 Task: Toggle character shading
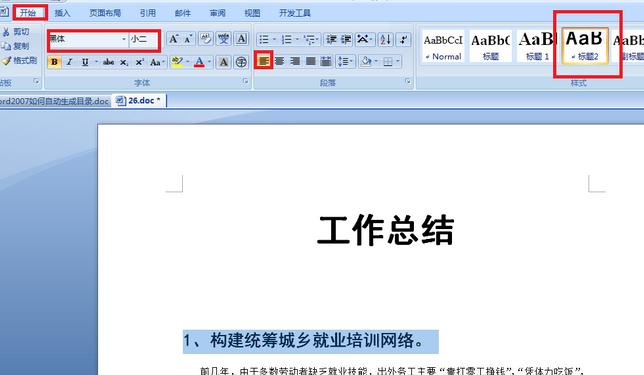(x=223, y=62)
